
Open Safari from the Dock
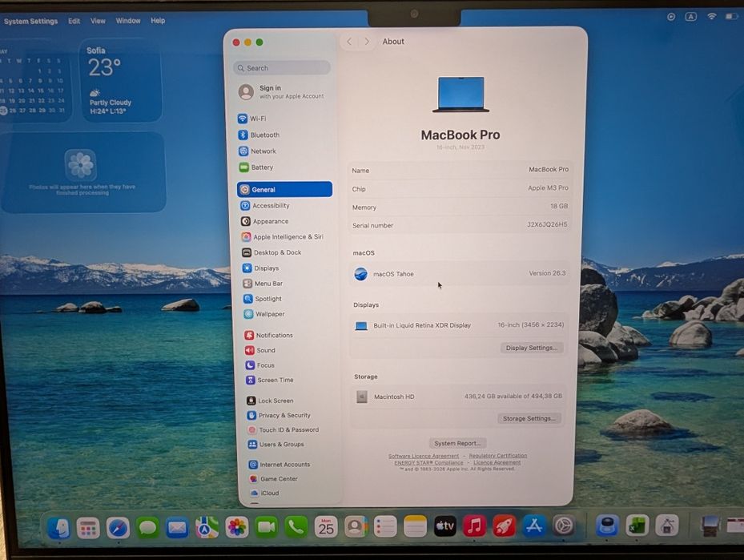pos(118,528)
